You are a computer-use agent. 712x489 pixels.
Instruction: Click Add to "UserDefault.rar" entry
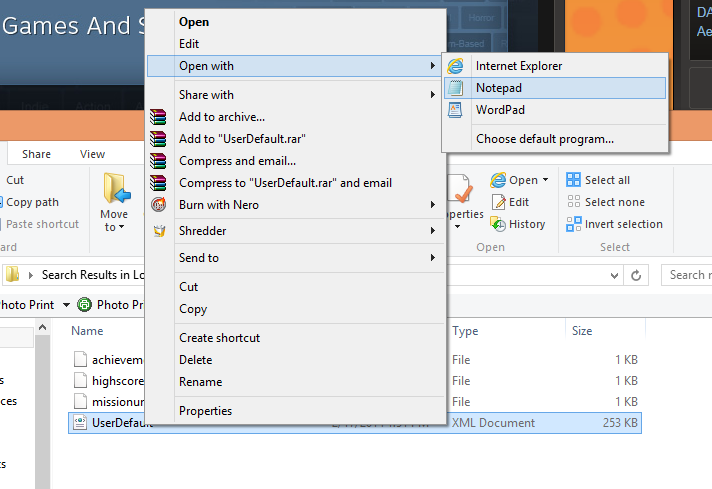[295, 139]
